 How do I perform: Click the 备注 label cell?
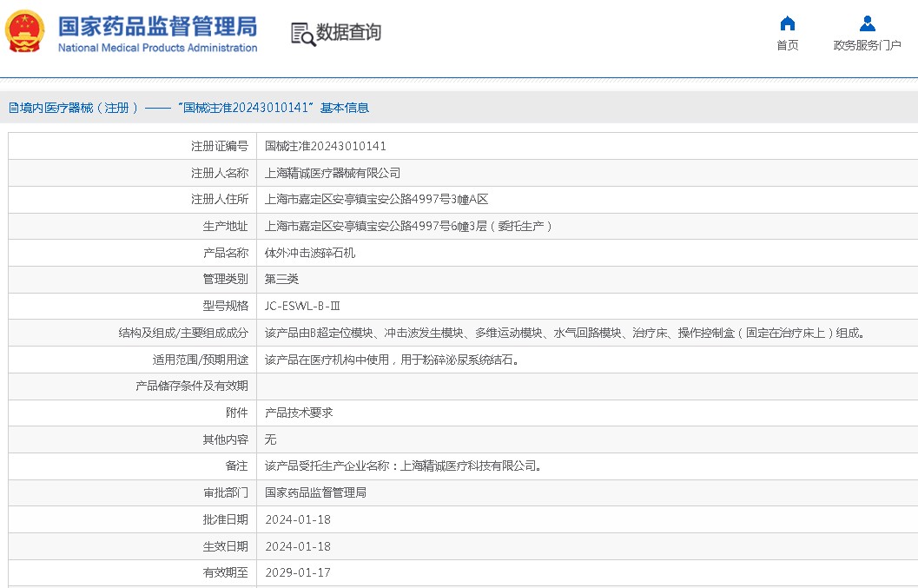click(x=132, y=466)
